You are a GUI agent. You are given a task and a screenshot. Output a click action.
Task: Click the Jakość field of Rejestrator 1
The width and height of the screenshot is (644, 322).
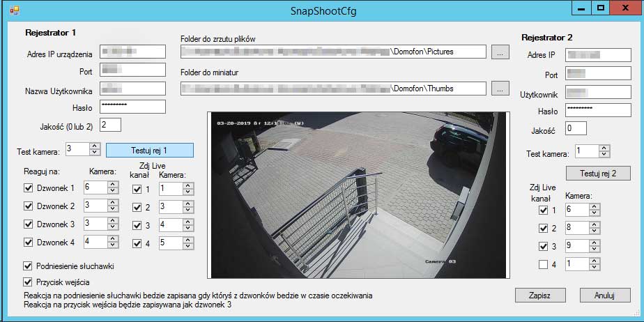click(110, 125)
